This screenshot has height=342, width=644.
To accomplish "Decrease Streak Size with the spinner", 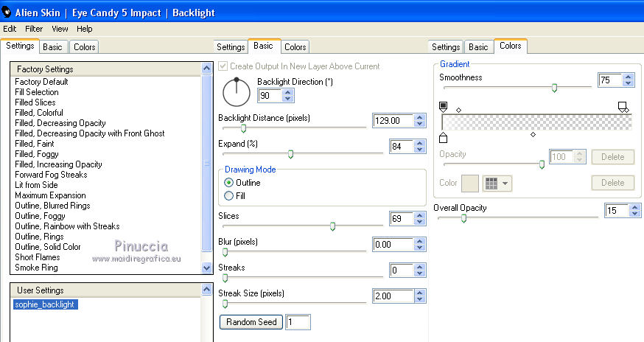I will [x=419, y=299].
